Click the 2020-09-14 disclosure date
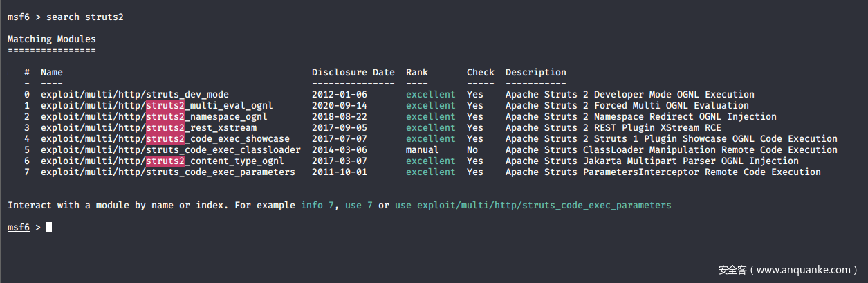Image resolution: width=868 pixels, height=283 pixels. tap(339, 105)
